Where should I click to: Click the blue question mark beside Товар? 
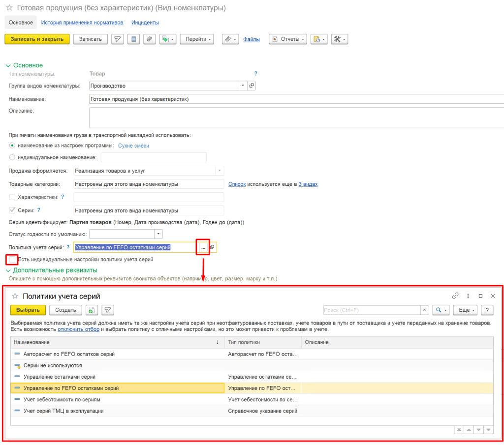click(x=255, y=74)
